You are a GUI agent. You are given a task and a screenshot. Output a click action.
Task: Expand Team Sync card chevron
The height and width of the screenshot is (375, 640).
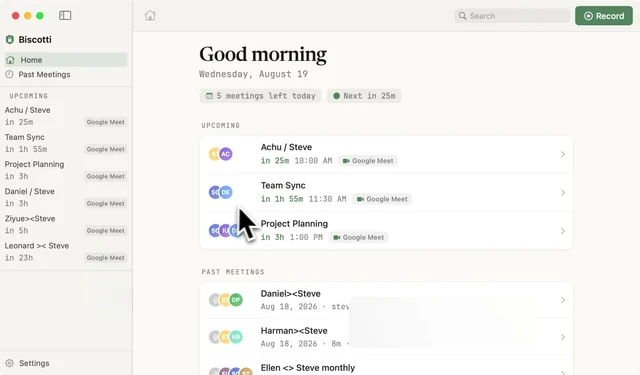(563, 193)
